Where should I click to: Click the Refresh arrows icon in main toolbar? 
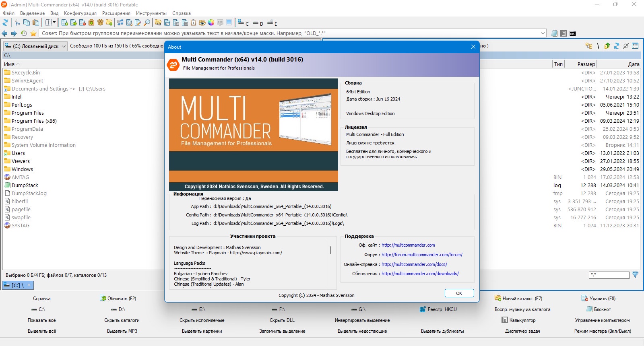point(5,23)
